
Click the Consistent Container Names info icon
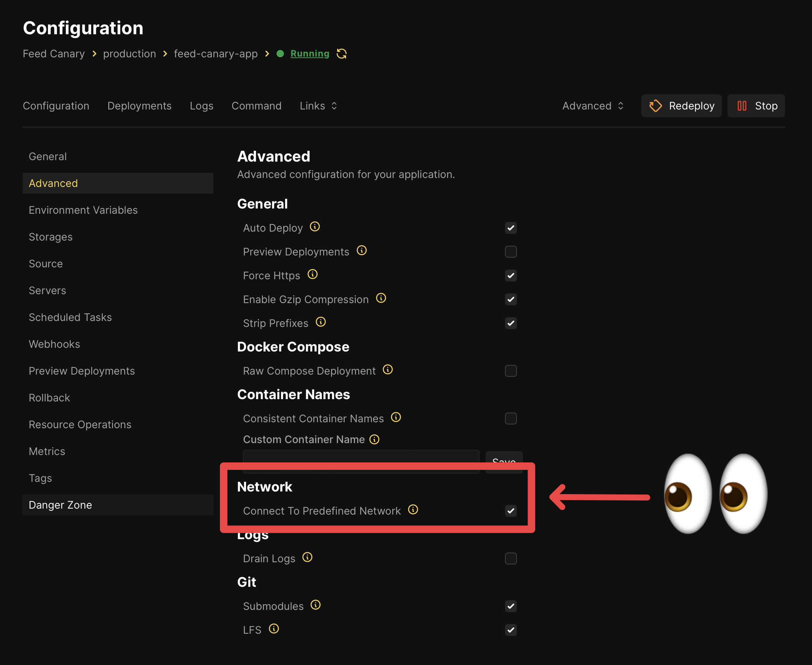(x=396, y=417)
